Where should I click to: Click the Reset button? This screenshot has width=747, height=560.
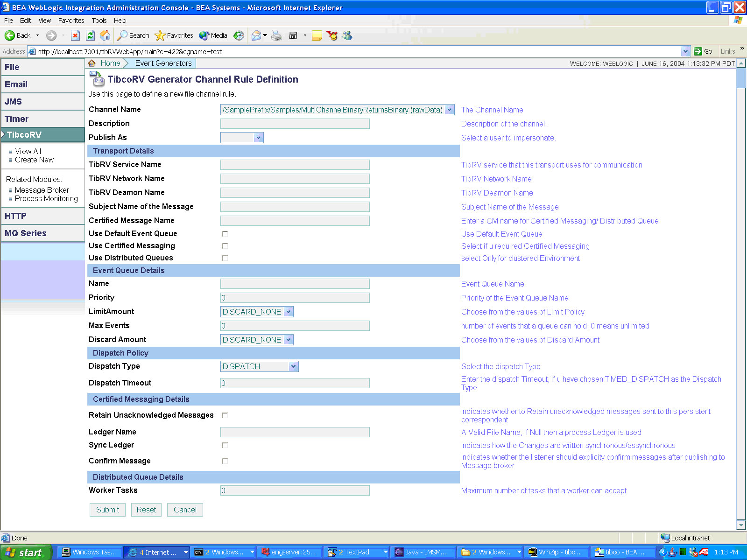(x=146, y=510)
